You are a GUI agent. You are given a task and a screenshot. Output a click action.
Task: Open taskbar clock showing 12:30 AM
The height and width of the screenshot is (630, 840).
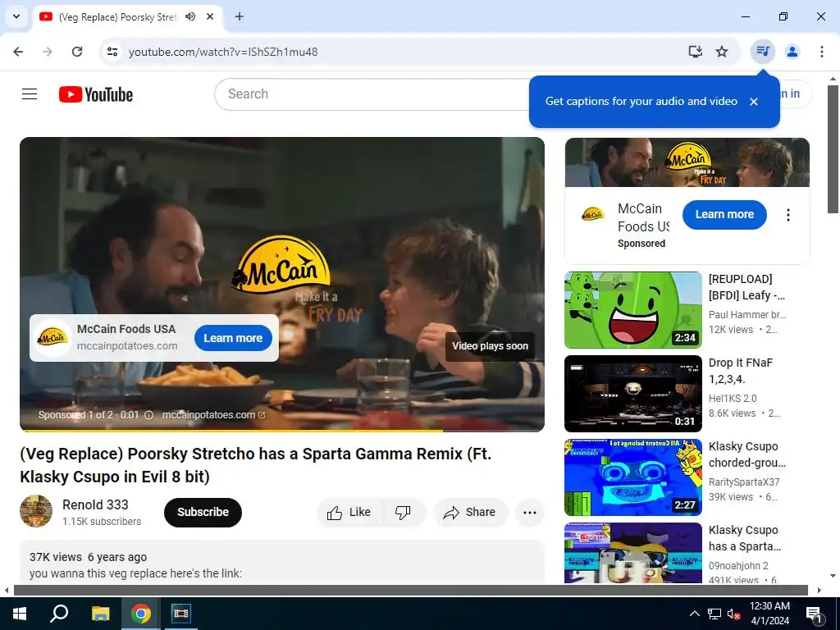tap(769, 614)
